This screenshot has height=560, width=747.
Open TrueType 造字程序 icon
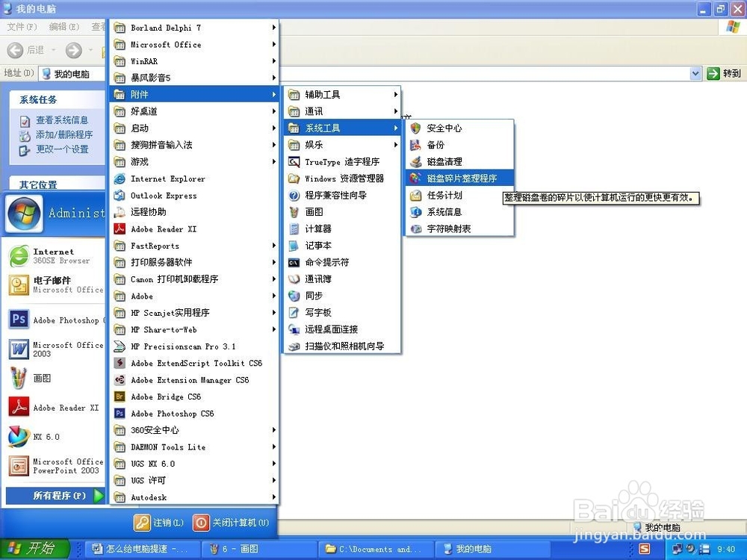[294, 161]
